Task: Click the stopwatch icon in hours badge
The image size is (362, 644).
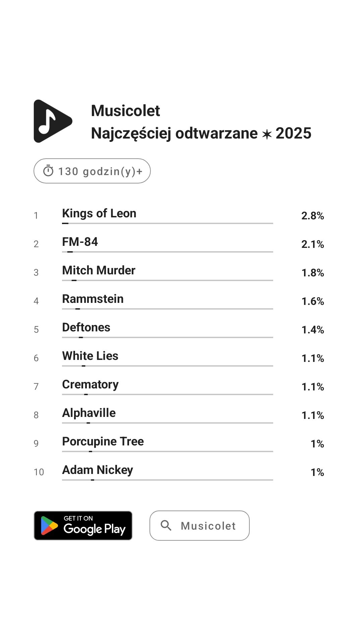Action: [x=48, y=171]
